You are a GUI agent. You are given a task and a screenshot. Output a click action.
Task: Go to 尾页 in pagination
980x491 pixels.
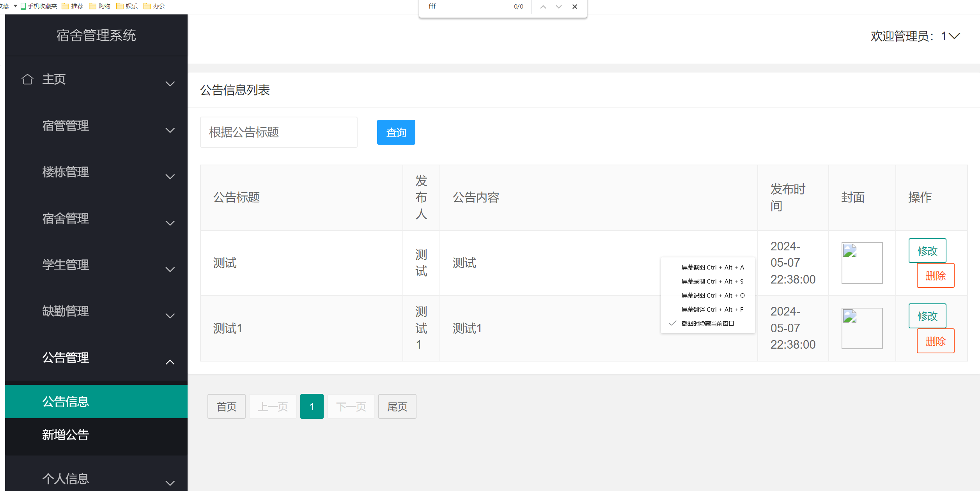[397, 406]
